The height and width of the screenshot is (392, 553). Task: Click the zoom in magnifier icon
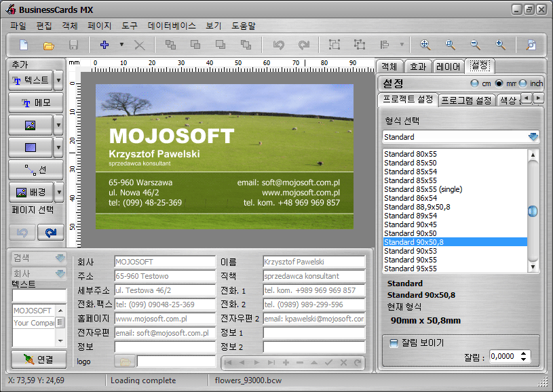click(501, 45)
